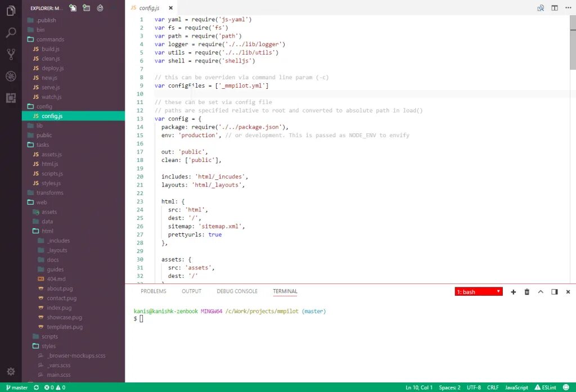Switch to the PROBLEMS tab
The image size is (576, 392).
(x=153, y=291)
